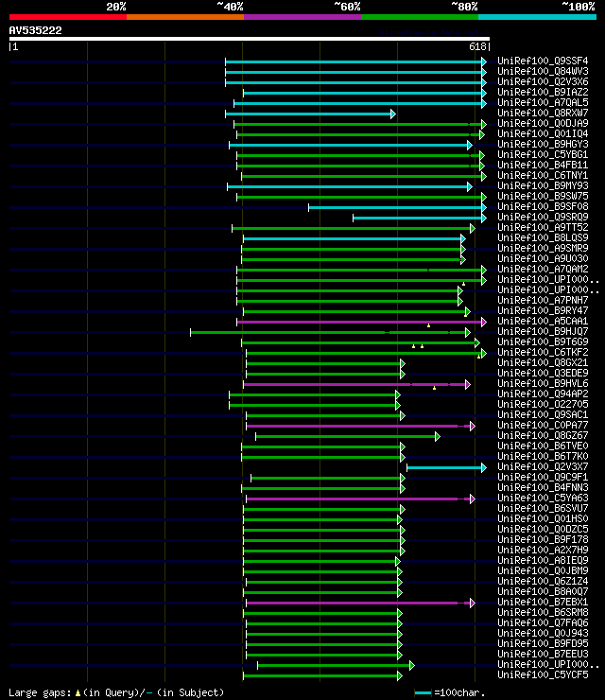605x700 pixels.
Task: Click the UniRef100_B6SVU7 label
Action: point(543,508)
